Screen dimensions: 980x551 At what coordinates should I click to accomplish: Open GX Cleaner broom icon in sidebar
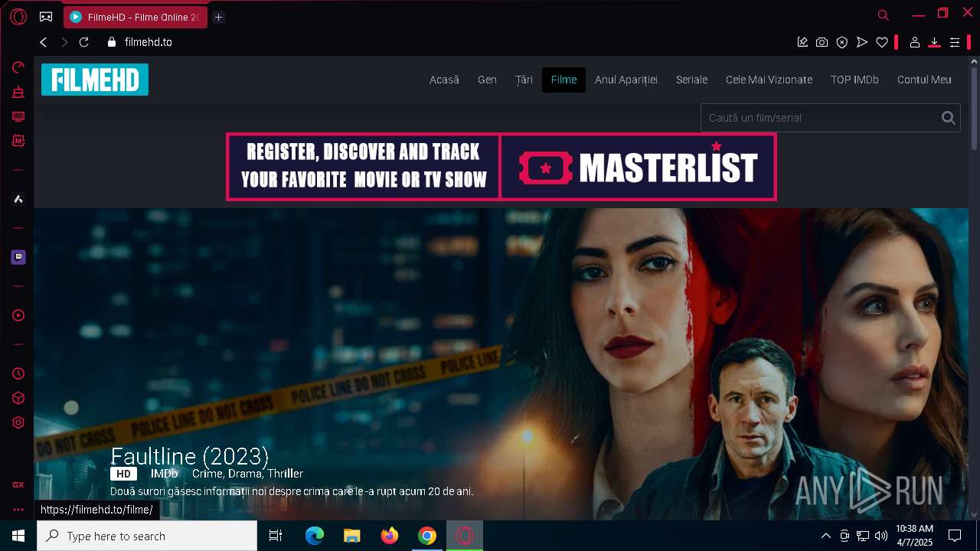(x=18, y=92)
